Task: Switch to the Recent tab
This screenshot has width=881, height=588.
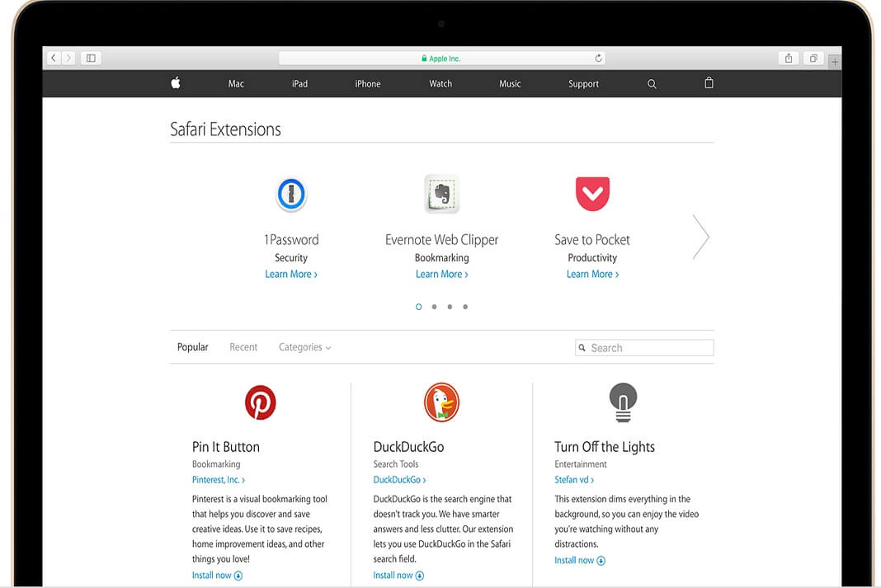Action: point(243,347)
